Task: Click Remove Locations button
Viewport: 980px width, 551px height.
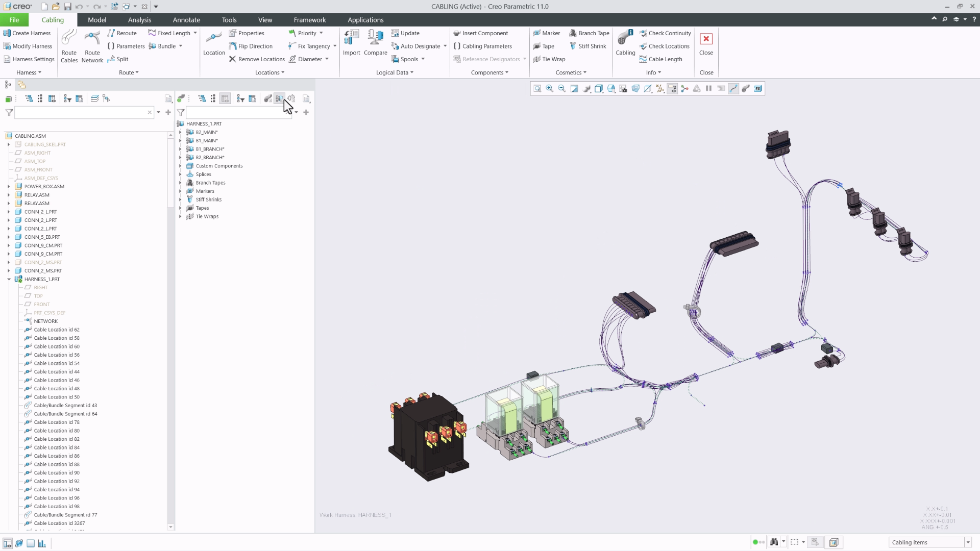Action: coord(257,59)
